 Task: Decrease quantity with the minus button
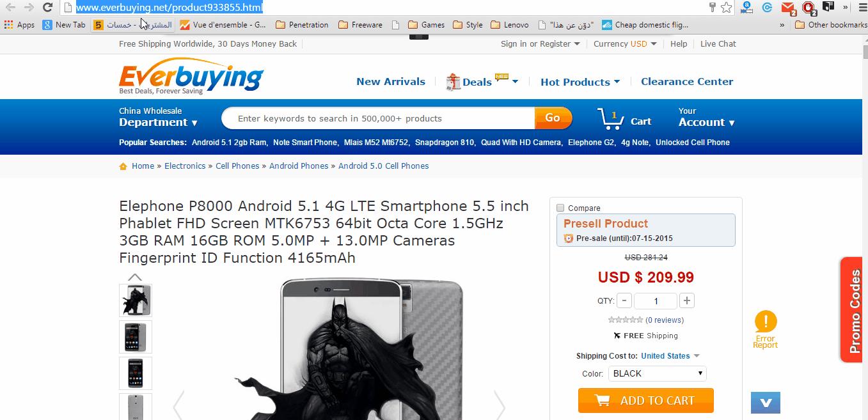[x=624, y=300]
